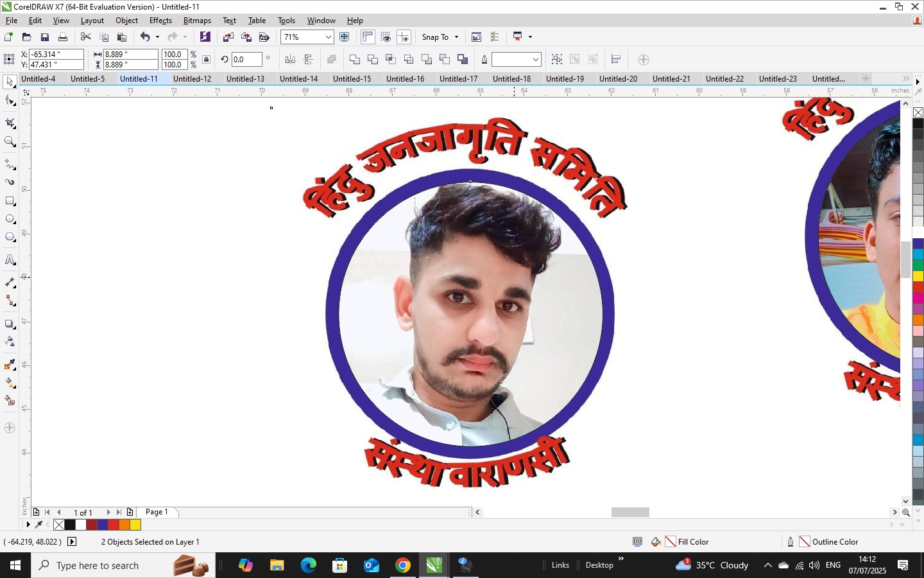The width and height of the screenshot is (924, 578).
Task: Open the application launcher dropdown arrow
Action: click(x=530, y=37)
